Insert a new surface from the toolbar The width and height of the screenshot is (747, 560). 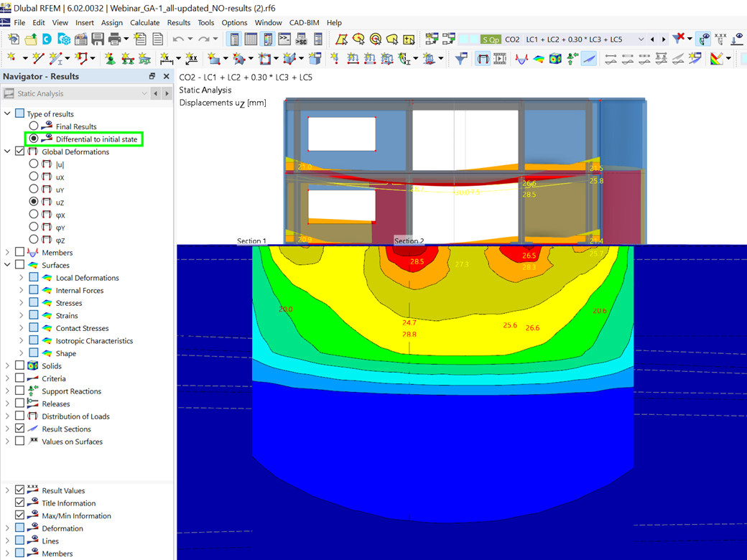click(x=214, y=59)
